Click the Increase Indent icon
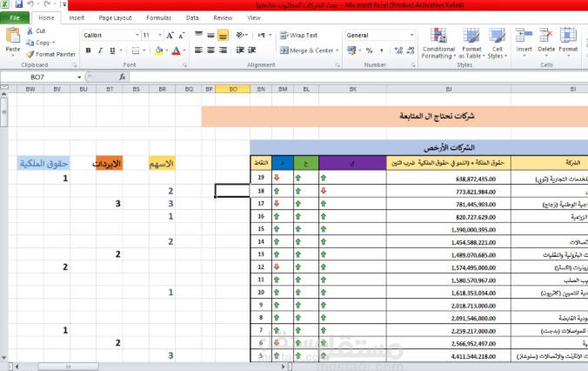This screenshot has height=371, width=588. point(252,50)
